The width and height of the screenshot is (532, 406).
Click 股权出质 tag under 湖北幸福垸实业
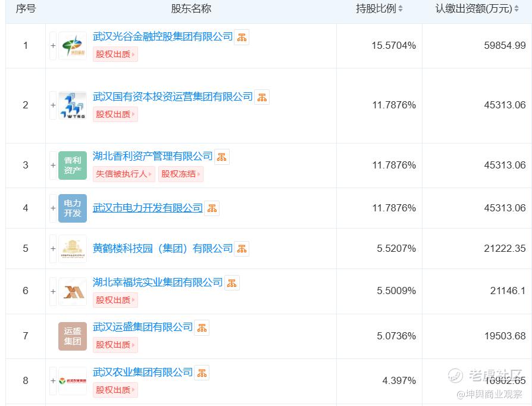[115, 300]
